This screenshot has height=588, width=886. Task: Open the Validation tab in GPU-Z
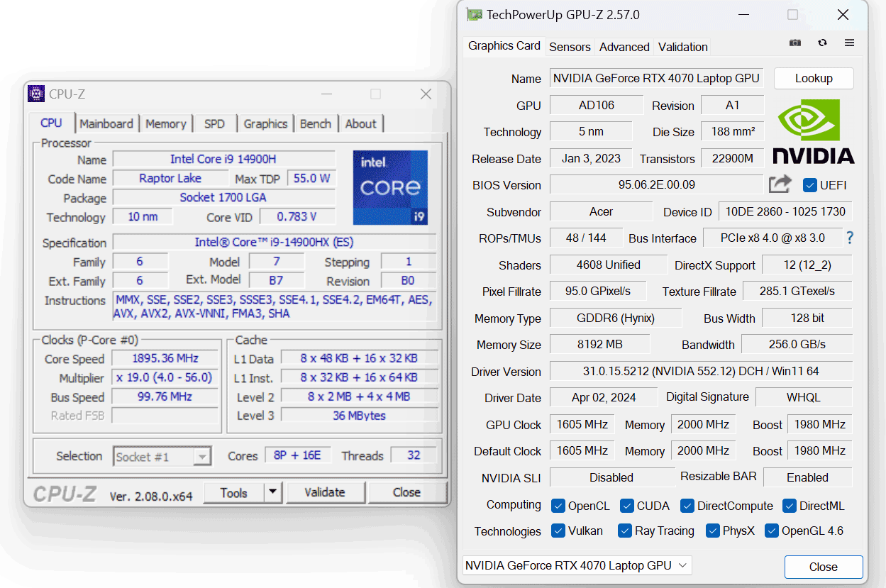[x=683, y=47]
